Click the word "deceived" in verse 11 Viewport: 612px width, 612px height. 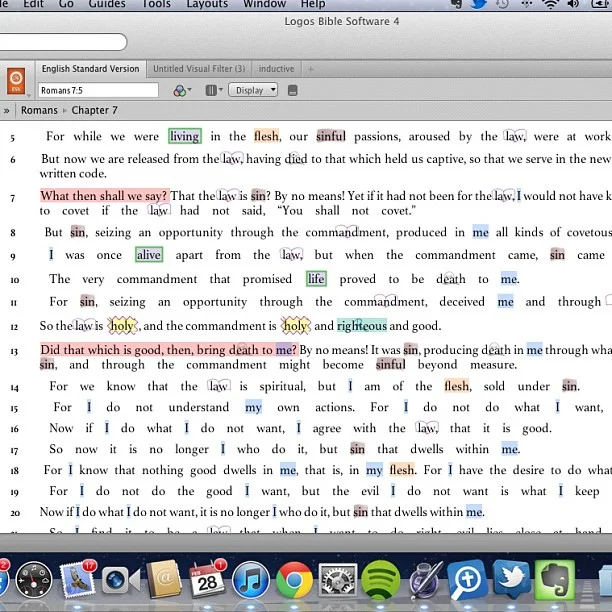pos(462,302)
